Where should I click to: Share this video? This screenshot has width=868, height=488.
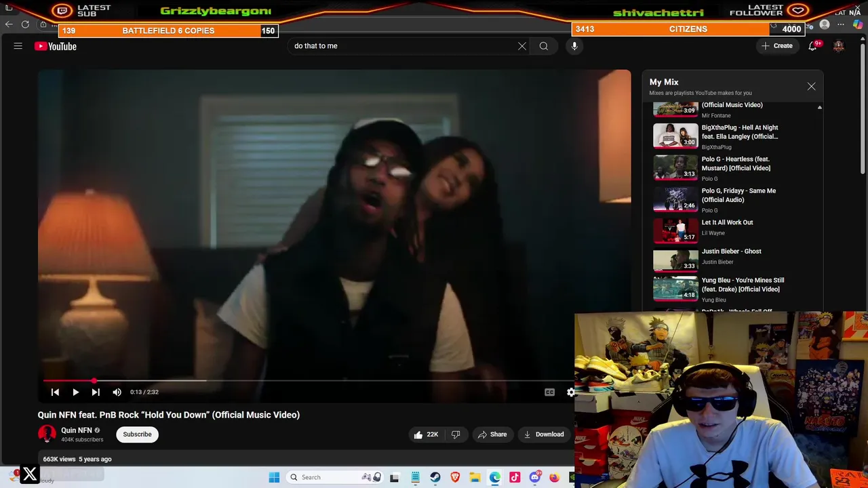coord(492,434)
